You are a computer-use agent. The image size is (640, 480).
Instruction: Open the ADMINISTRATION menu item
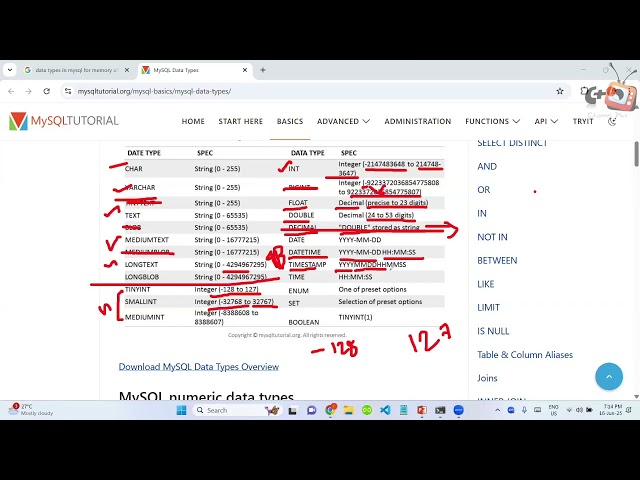point(418,121)
